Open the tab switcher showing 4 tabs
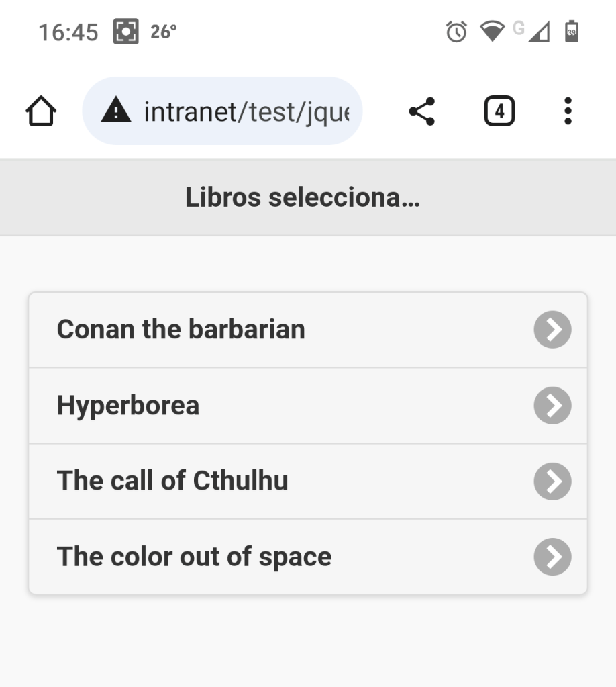Screen dimensions: 616x687 (499, 111)
